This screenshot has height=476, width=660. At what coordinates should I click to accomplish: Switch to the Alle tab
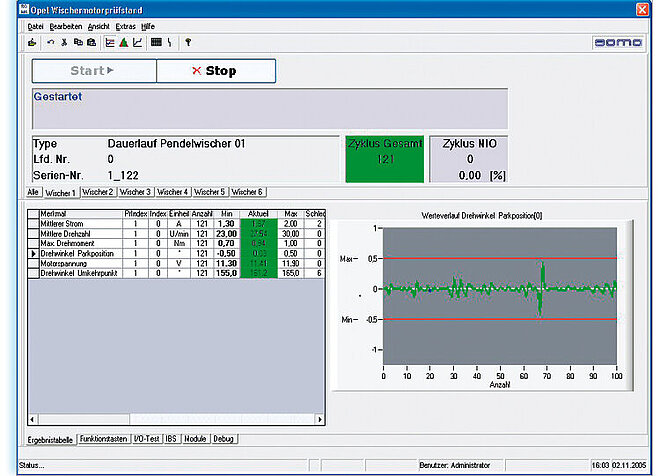pos(33,192)
